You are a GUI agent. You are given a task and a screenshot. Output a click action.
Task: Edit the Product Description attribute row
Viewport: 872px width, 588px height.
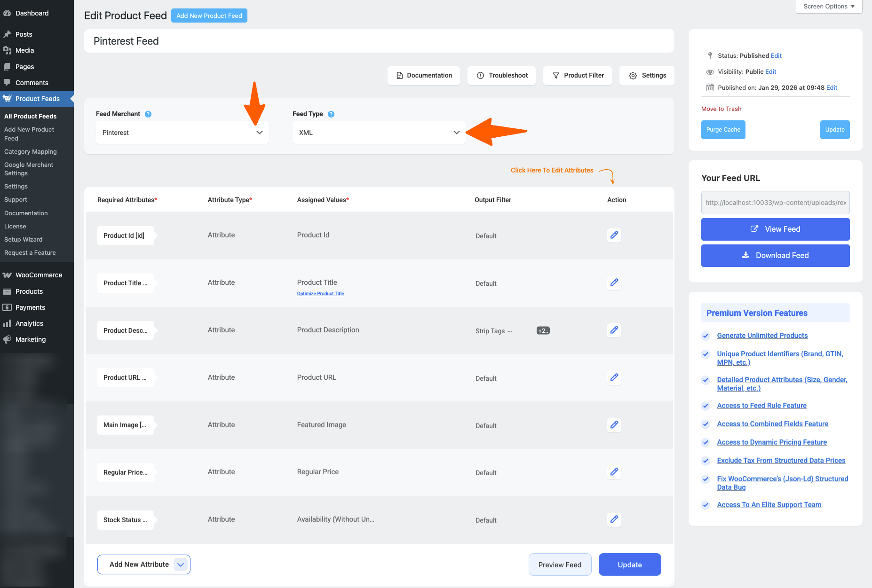pos(614,330)
